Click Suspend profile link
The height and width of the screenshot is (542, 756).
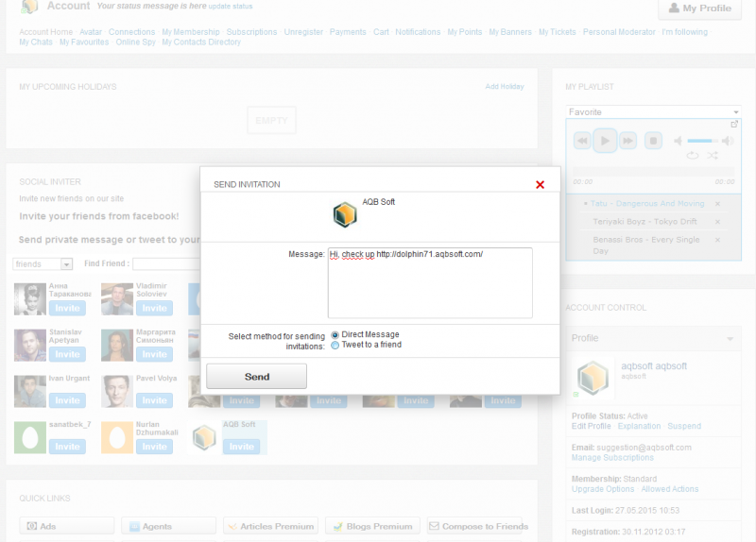(684, 426)
